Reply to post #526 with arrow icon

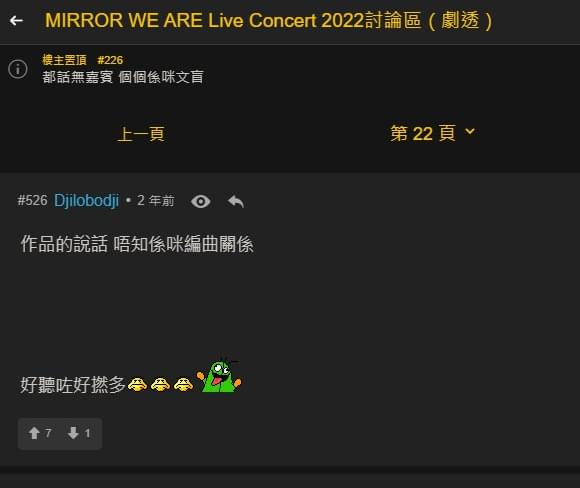pos(236,202)
